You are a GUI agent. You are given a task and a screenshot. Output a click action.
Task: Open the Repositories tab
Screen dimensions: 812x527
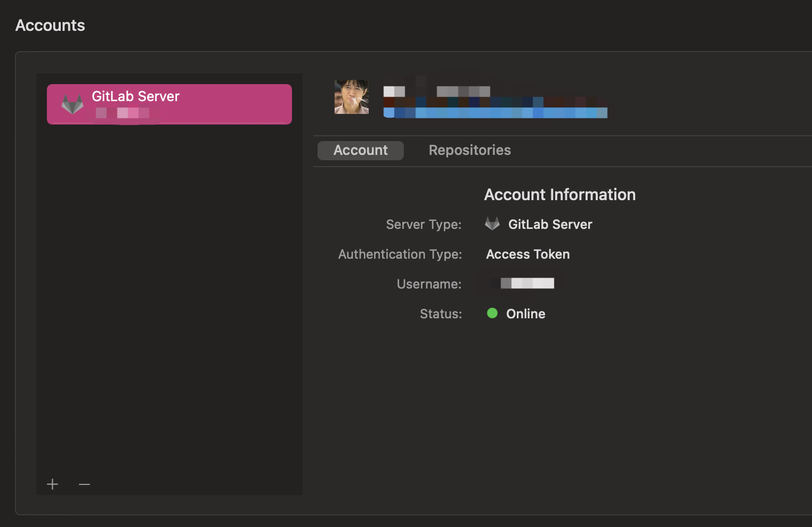(x=469, y=151)
